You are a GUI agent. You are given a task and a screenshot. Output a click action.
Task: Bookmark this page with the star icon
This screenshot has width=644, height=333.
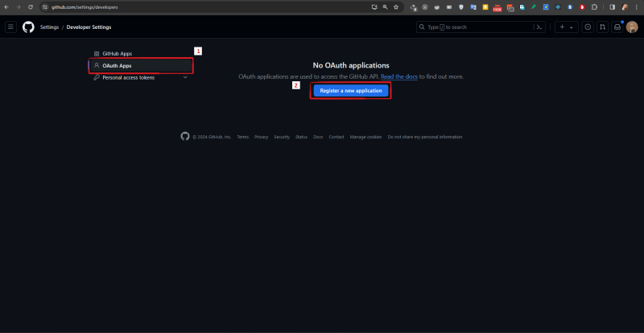point(396,7)
